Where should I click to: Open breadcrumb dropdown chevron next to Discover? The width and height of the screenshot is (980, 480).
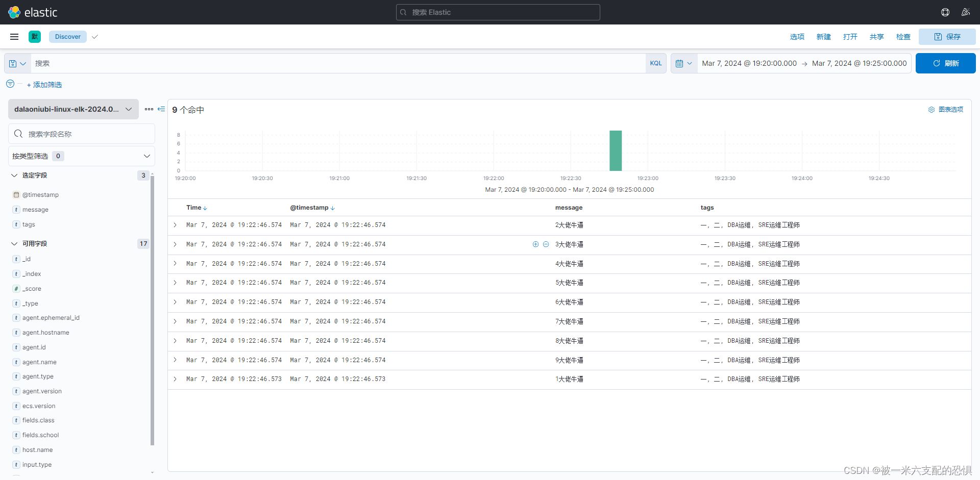coord(95,37)
